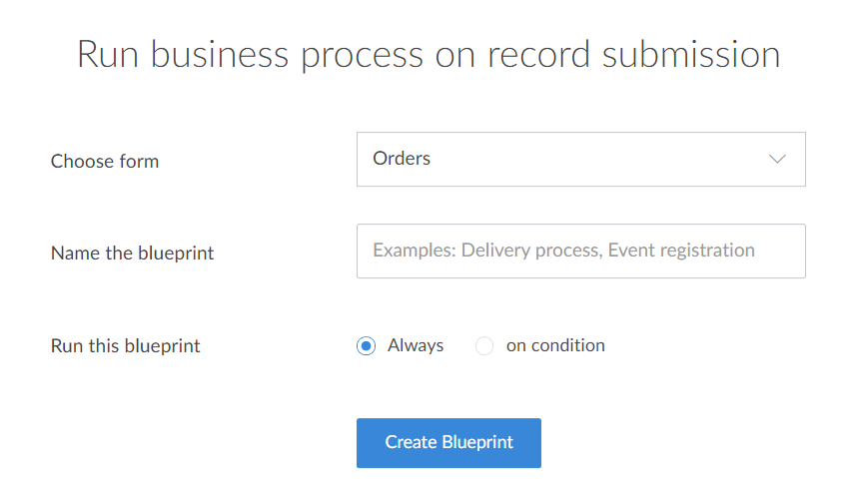Click the 'on condition' label text
Image resolution: width=863 pixels, height=504 pixels.
[x=555, y=345]
